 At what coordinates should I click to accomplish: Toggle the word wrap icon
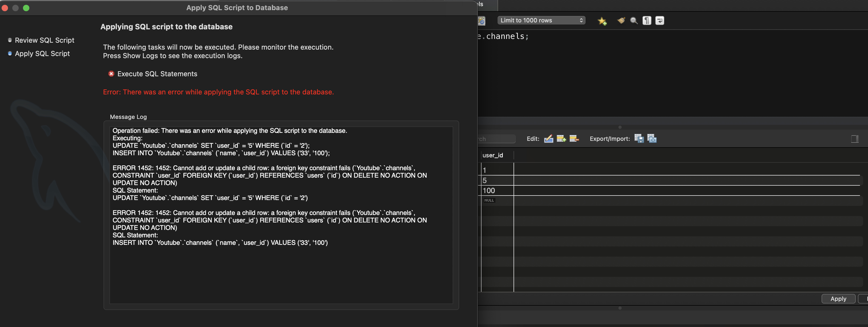click(660, 21)
